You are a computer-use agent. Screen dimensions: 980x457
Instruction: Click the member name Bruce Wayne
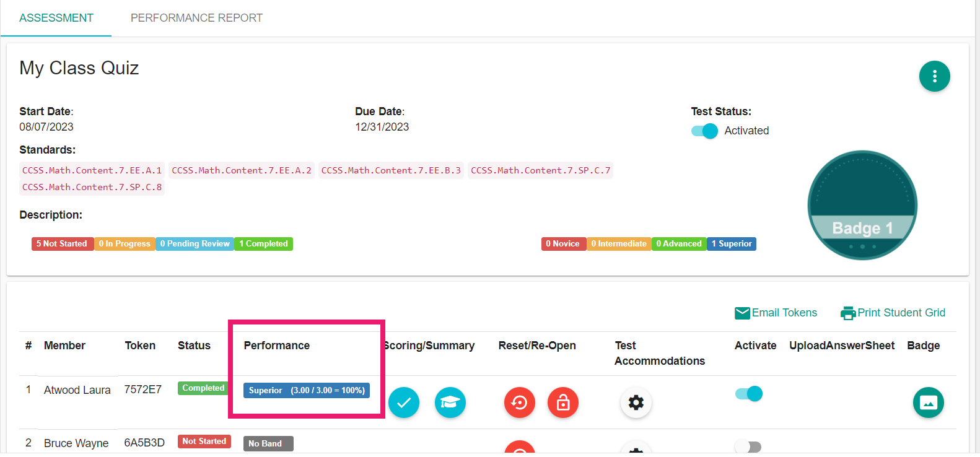76,443
